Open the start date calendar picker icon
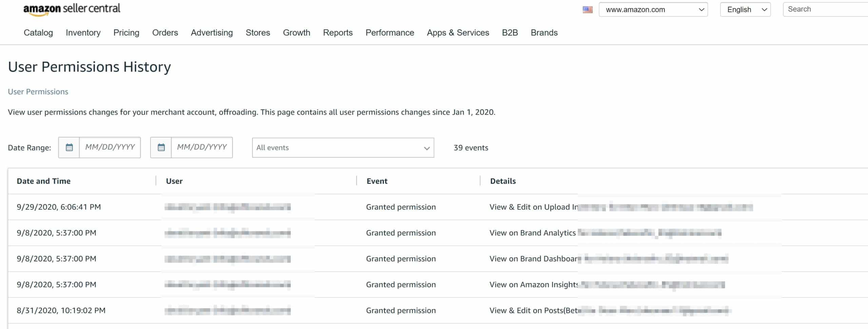This screenshot has width=868, height=329. 69,147
